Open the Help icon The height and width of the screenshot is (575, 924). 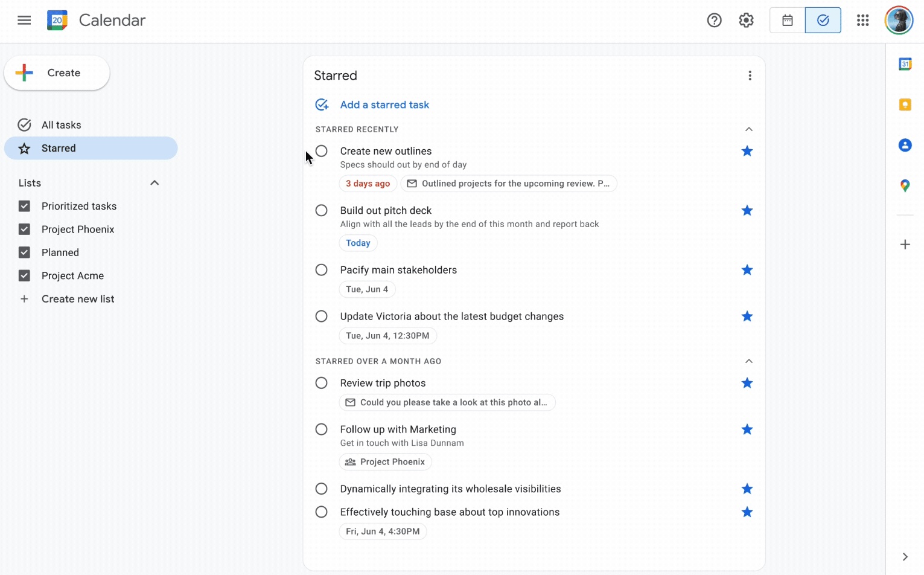(715, 20)
